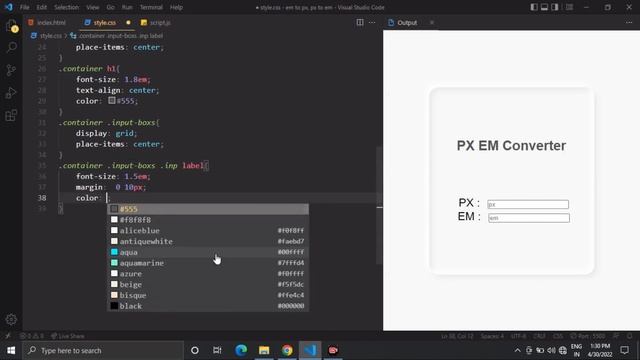Choose the #f8f8f8 color suggestion
Viewport: 640px width, 360px height.
click(x=208, y=220)
